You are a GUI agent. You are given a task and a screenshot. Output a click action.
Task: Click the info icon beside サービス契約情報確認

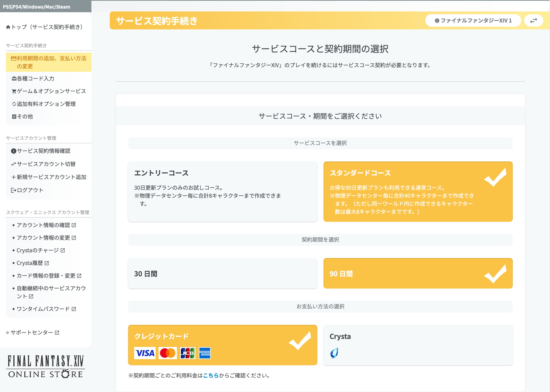14,151
